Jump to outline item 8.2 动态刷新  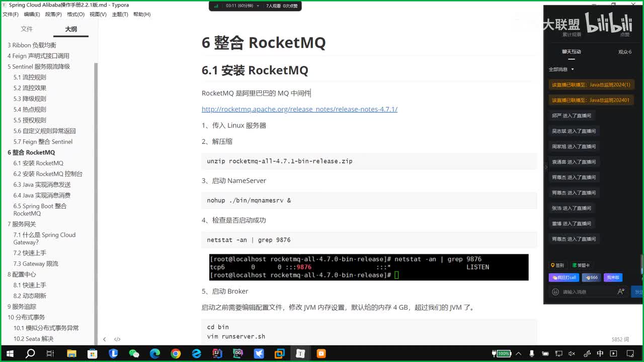[30, 296]
